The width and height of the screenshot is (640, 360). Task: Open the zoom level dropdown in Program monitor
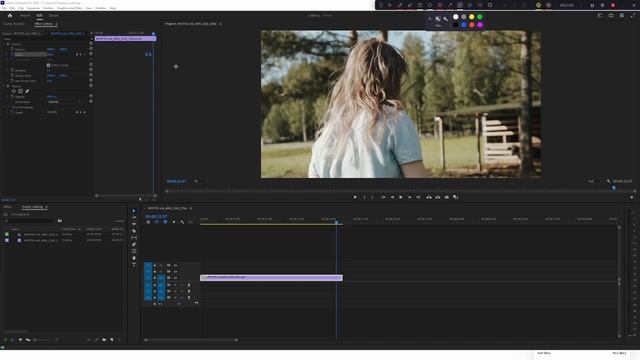coord(200,181)
